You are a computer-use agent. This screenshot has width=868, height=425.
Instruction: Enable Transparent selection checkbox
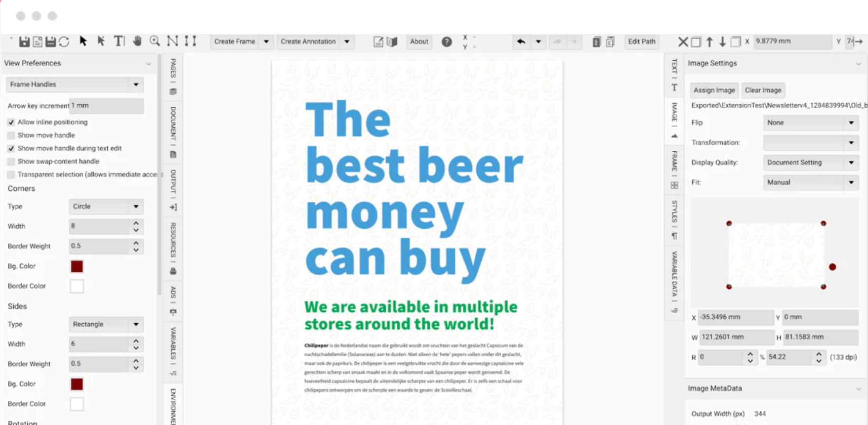point(11,175)
